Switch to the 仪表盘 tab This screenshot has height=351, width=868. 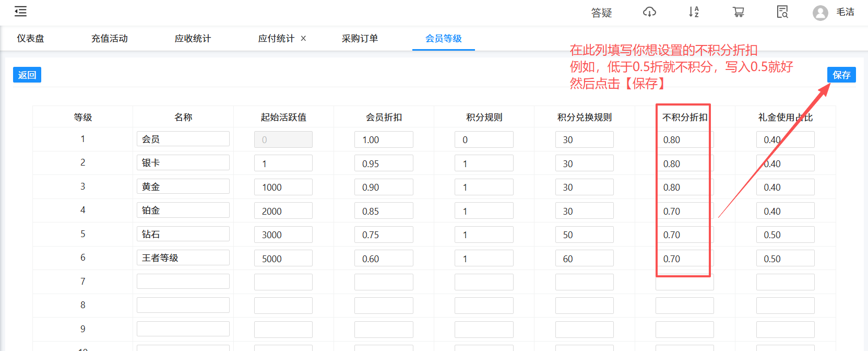click(x=30, y=39)
